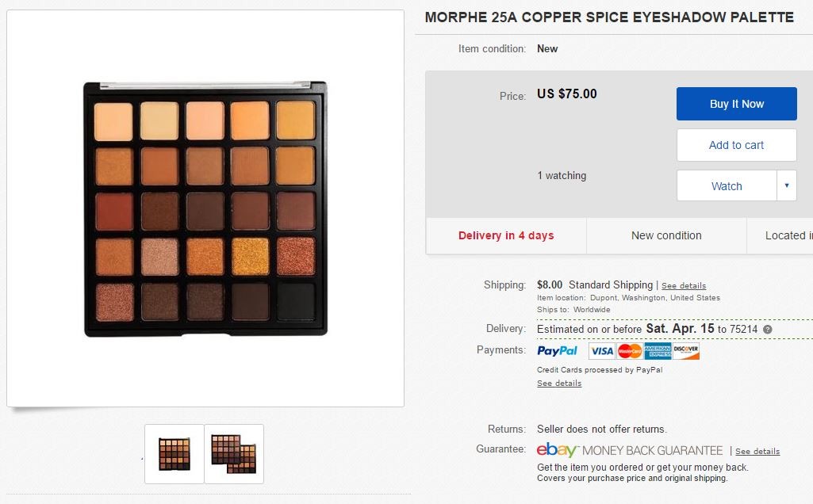Open the partially visible "Located in" tab
This screenshot has height=504, width=813.
click(x=787, y=235)
